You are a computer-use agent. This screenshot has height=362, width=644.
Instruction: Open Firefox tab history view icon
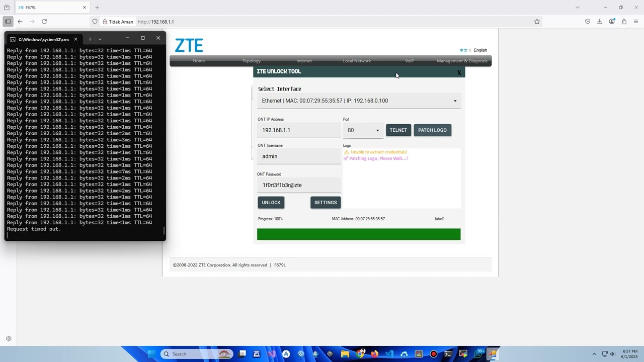pyautogui.click(x=7, y=8)
